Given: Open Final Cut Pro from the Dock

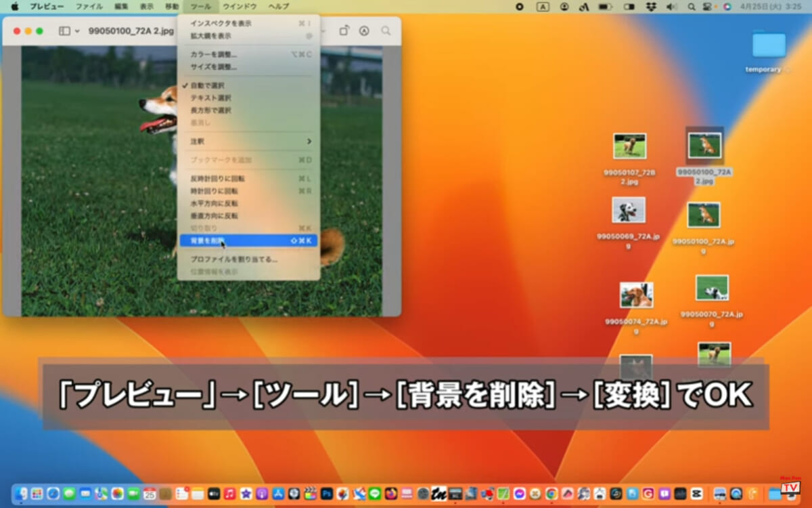Looking at the screenshot, I should coord(310,494).
